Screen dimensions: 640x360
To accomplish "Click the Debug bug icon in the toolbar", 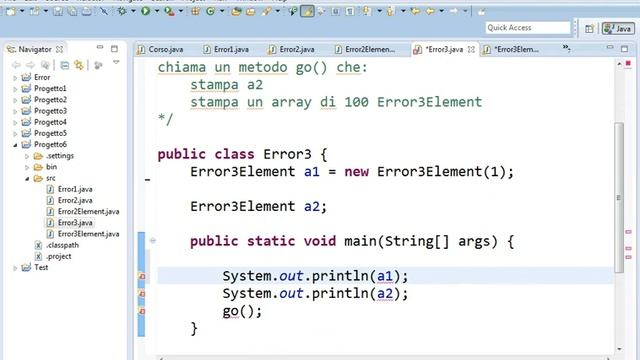I will (122, 11).
